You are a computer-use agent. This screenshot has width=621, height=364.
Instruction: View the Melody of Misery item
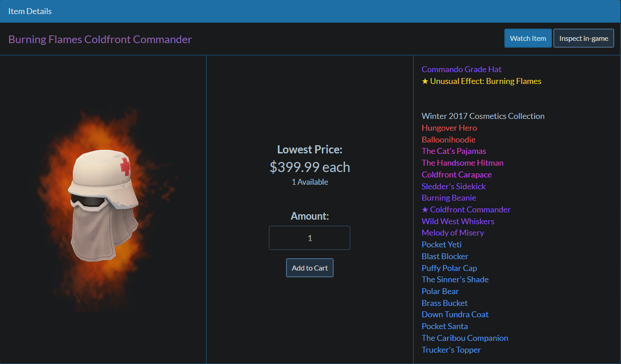pyautogui.click(x=453, y=233)
